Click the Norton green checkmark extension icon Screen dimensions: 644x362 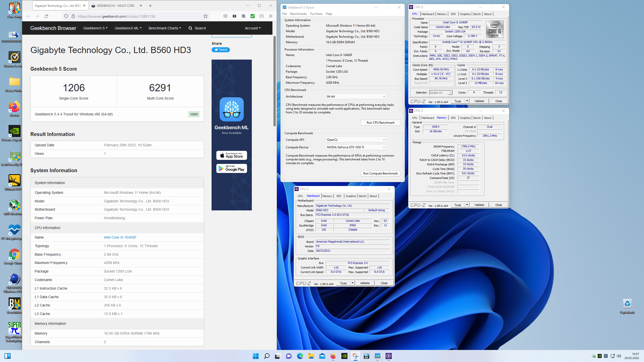point(253,16)
